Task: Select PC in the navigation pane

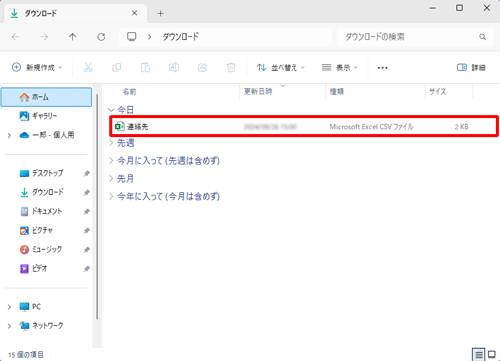Action: 30,307
